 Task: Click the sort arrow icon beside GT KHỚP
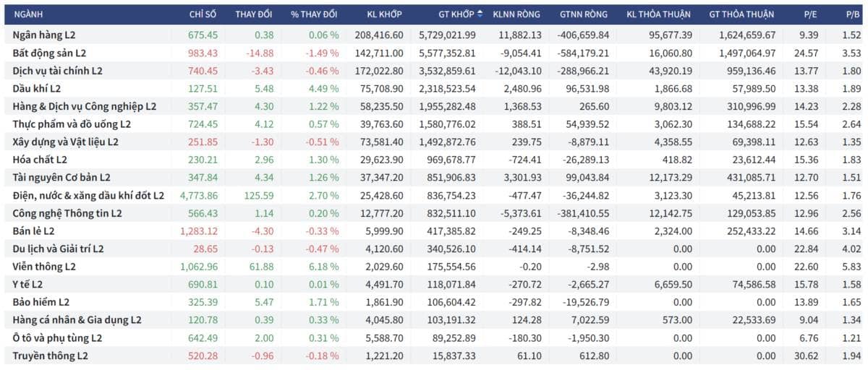[479, 14]
